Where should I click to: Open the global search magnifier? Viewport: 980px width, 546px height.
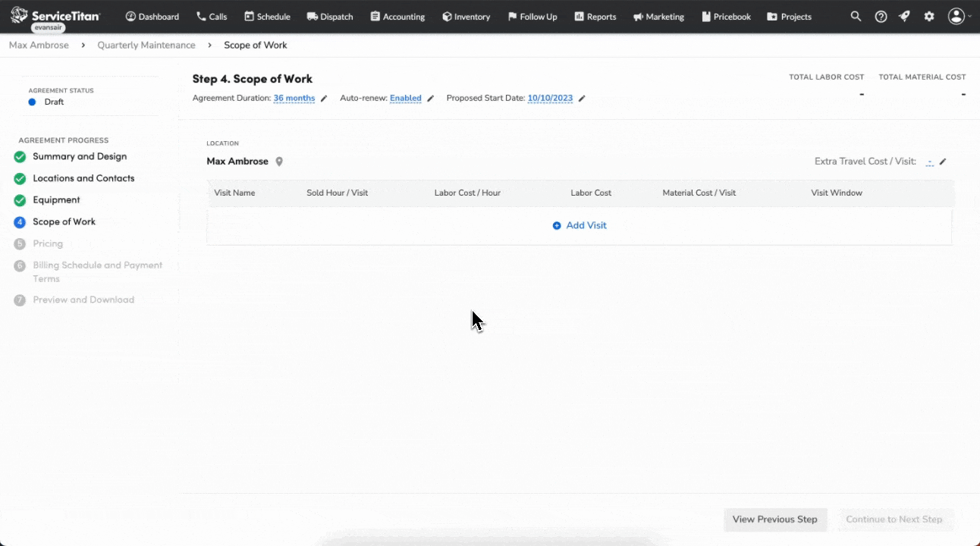click(855, 16)
